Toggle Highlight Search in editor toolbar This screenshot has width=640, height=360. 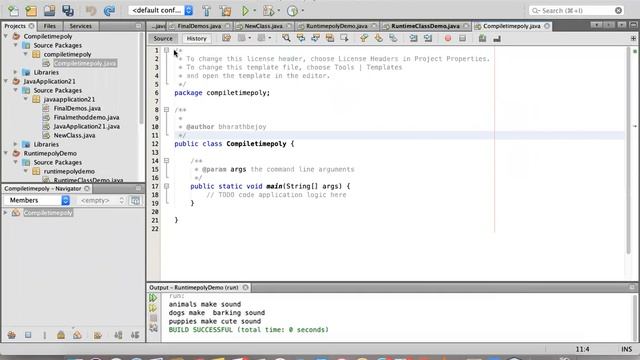click(x=330, y=38)
